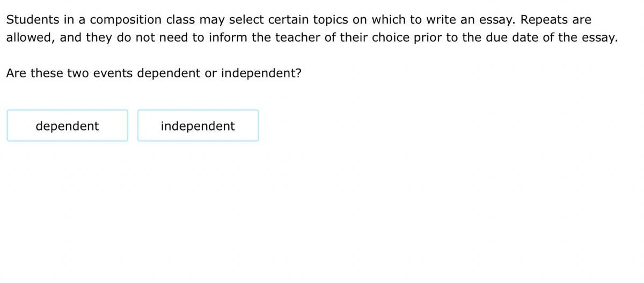Click the word "Repeats" in the passage
Viewport: 644px width, 283px height.
pyautogui.click(x=543, y=20)
